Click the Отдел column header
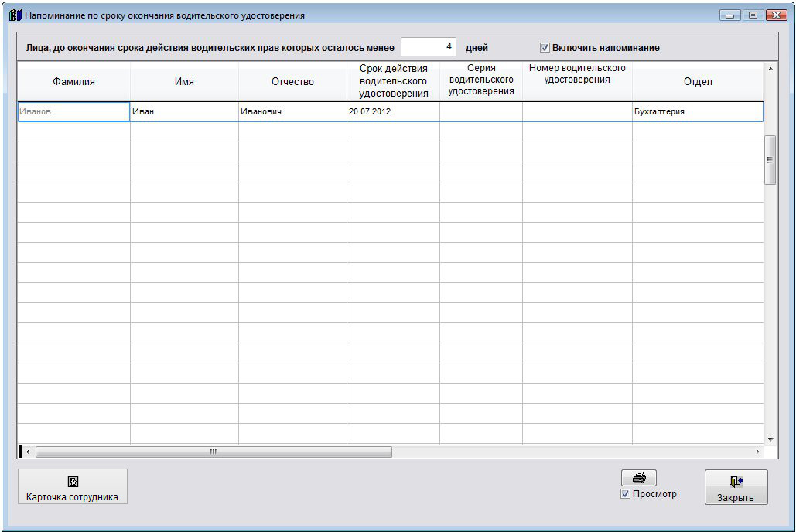Viewport: 796px width, 532px height. click(697, 82)
